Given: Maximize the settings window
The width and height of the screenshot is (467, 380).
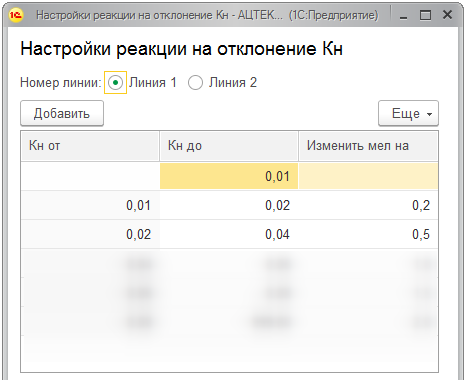Looking at the screenshot, I should click(425, 15).
